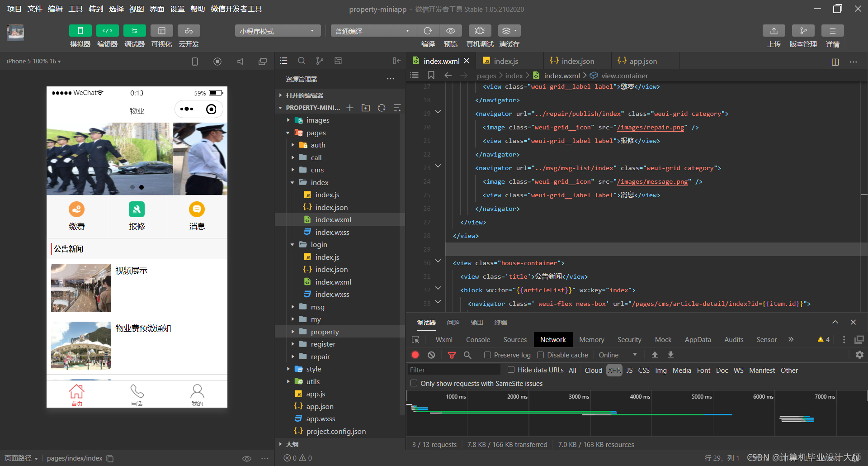Clear the network log icon
The width and height of the screenshot is (868, 466).
coord(431,355)
